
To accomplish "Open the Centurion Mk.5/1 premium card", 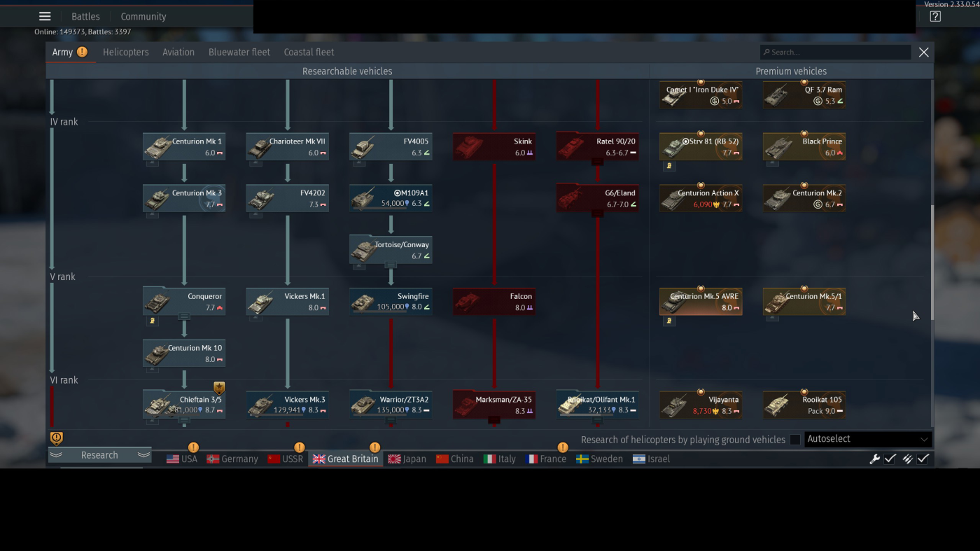I will coord(804,302).
